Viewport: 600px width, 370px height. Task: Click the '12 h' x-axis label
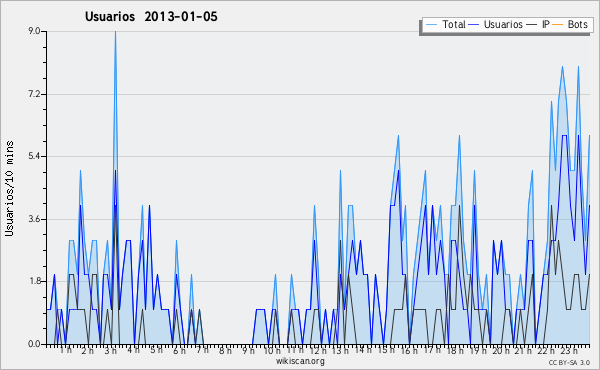coord(318,350)
